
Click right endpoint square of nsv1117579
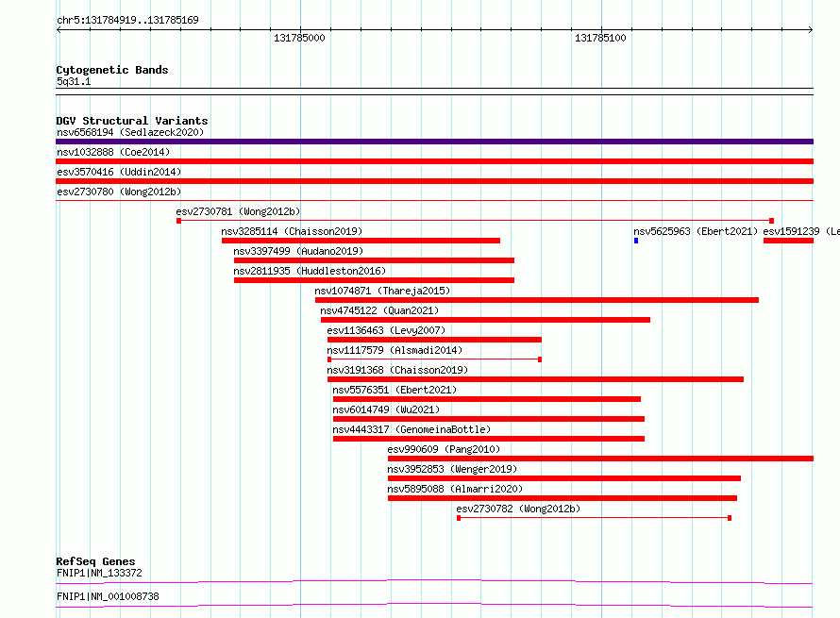click(540, 359)
